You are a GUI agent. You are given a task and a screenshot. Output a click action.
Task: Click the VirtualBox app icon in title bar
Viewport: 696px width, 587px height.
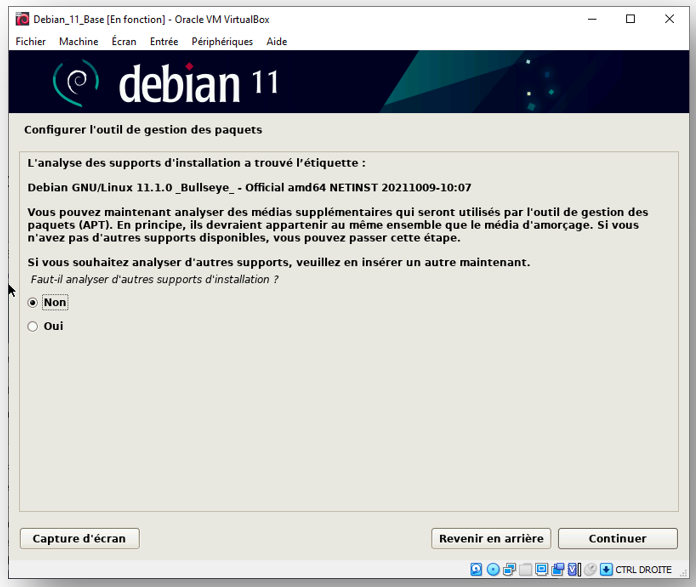pos(22,20)
